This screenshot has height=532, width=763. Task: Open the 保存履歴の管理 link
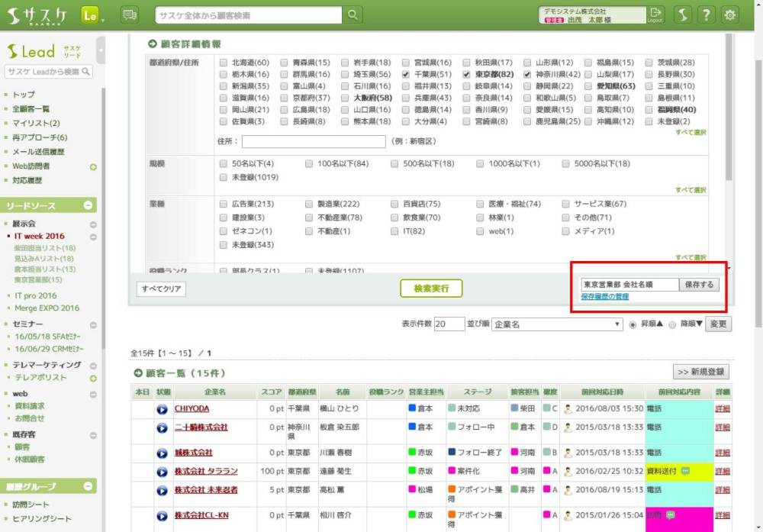tap(605, 296)
